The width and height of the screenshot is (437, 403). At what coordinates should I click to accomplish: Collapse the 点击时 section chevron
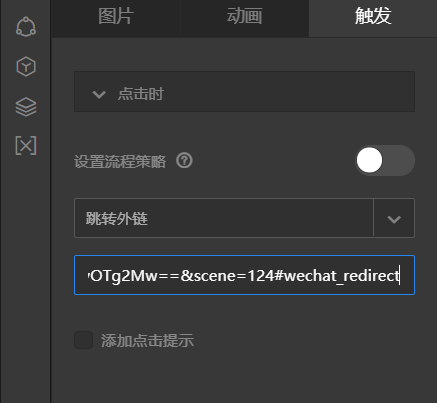point(99,94)
